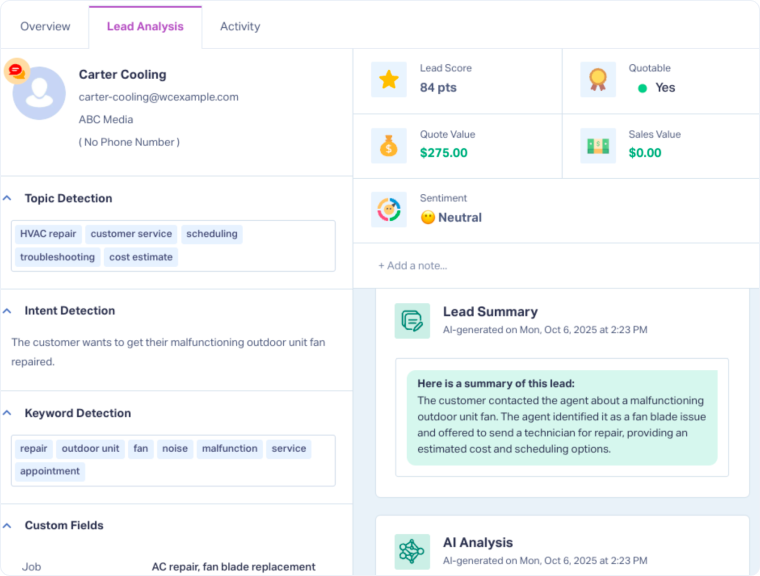Click the $275.00 quote value
The image size is (760, 576).
click(443, 153)
